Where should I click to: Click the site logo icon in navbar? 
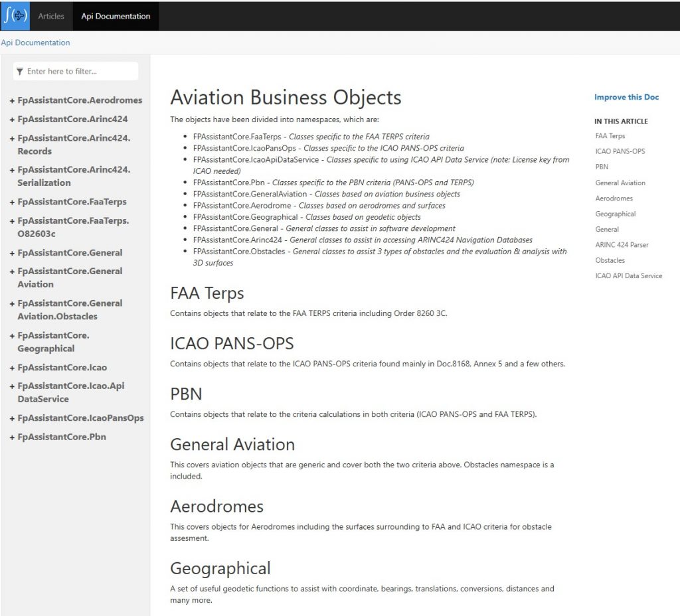click(15, 15)
